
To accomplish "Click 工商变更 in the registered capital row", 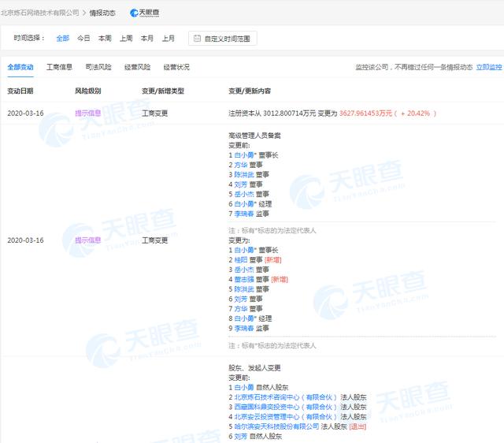I will click(154, 114).
